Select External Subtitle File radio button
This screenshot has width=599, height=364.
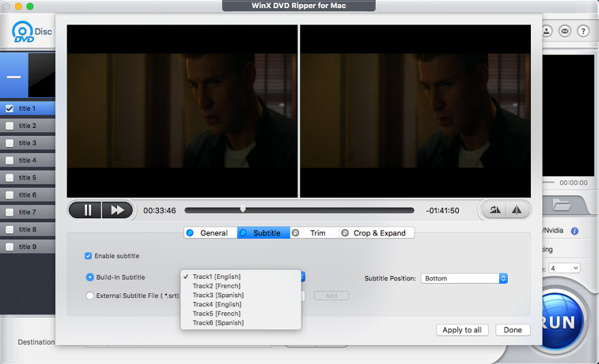(90, 295)
